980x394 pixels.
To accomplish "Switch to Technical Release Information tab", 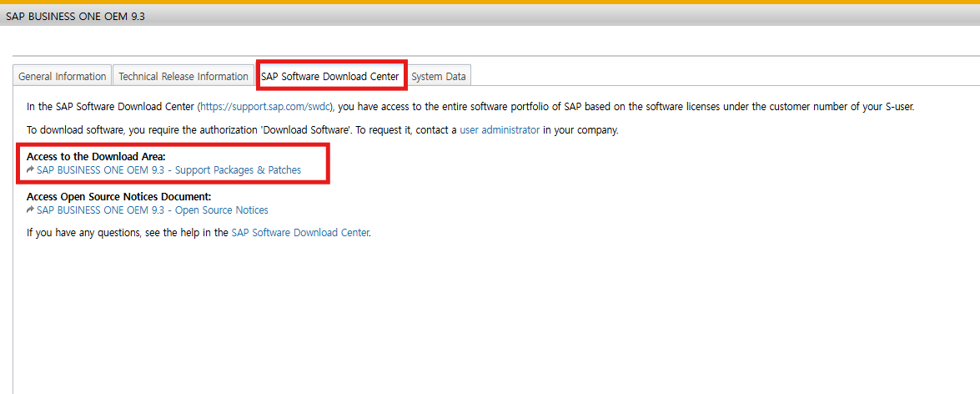I will (x=183, y=76).
